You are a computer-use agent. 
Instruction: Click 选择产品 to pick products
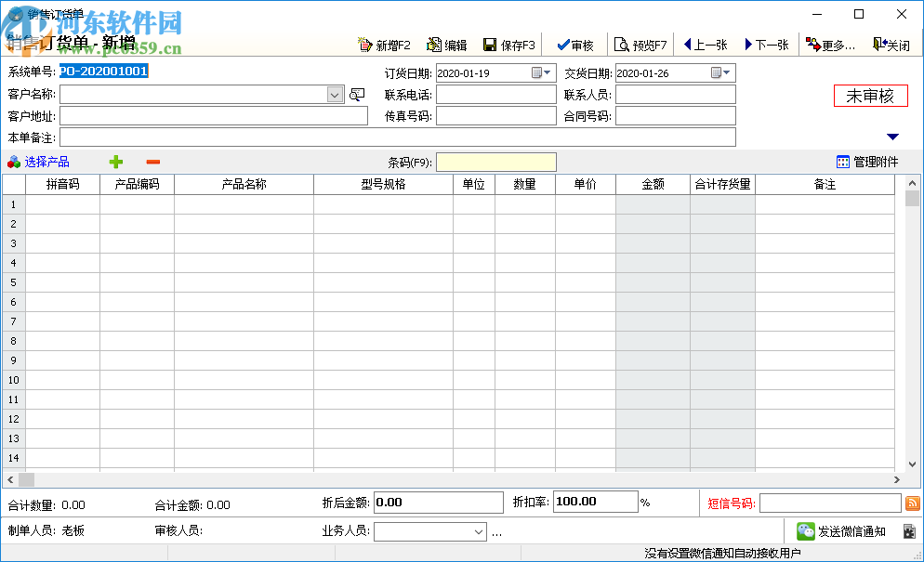41,161
